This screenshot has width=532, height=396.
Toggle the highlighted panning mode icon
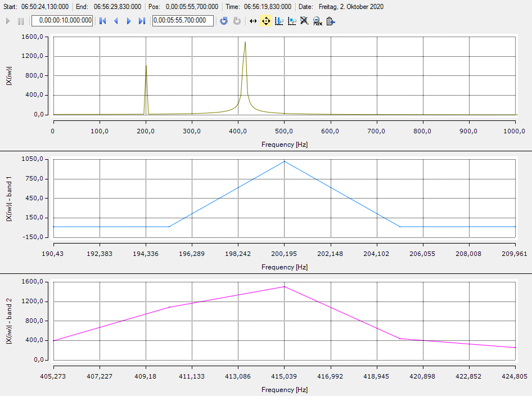coord(266,21)
